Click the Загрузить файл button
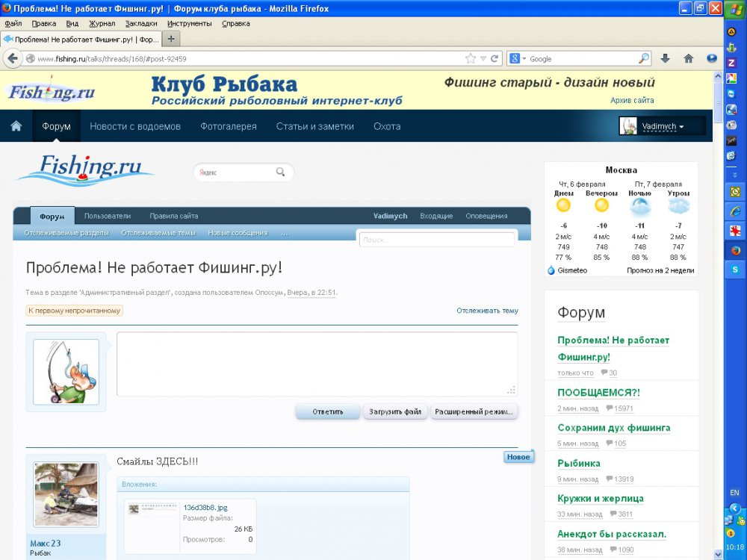The height and width of the screenshot is (560, 747). point(396,411)
